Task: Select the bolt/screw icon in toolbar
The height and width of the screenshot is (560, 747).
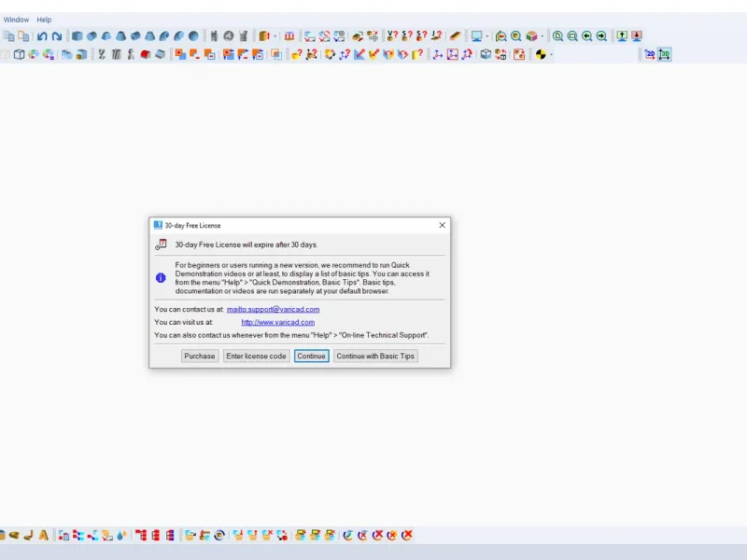Action: [x=214, y=36]
